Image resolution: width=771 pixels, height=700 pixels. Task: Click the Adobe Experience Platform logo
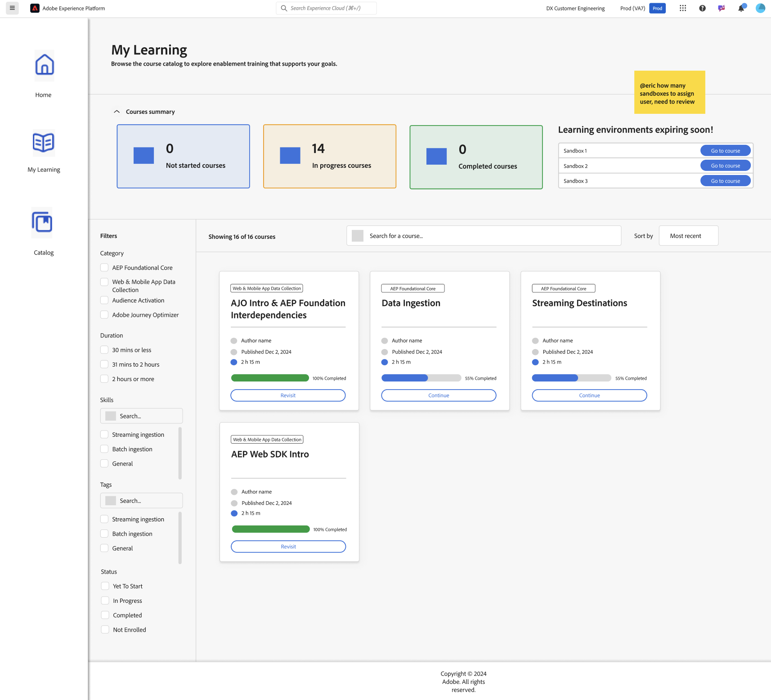[35, 8]
